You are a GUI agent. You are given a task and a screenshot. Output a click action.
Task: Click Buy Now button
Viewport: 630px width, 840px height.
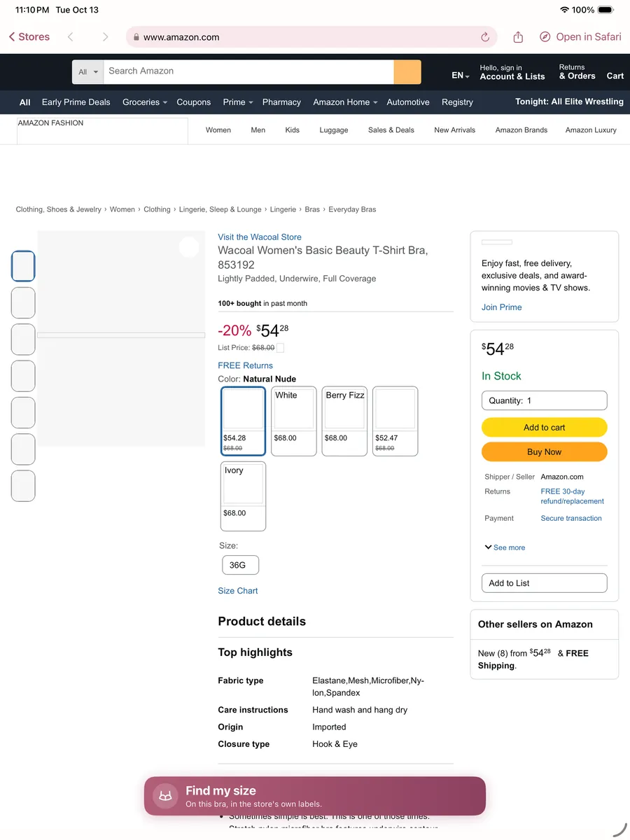pos(545,451)
